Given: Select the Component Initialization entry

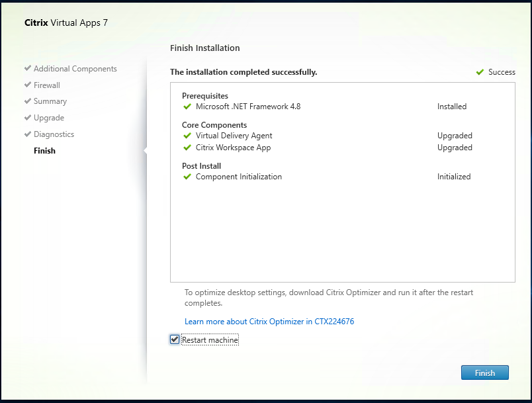Looking at the screenshot, I should 238,177.
